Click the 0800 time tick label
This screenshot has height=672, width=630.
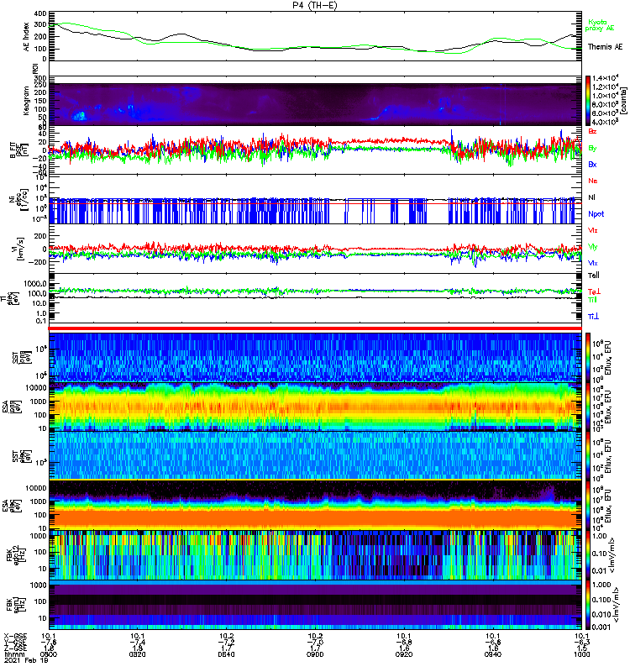point(49,654)
